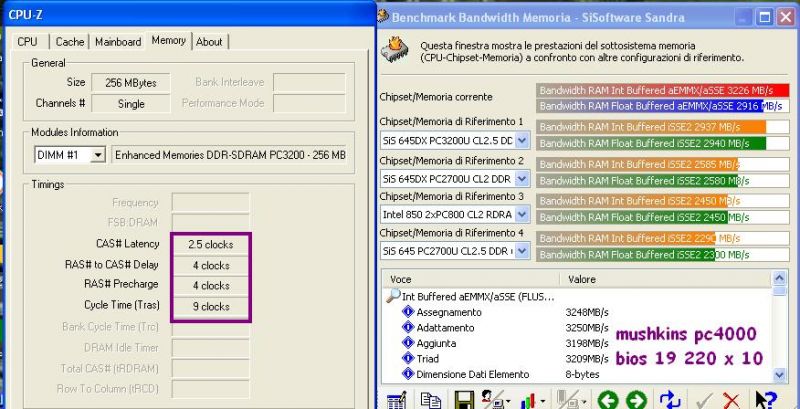Click the red X Cancel icon
Screen dimensions: 800x409
[731, 400]
